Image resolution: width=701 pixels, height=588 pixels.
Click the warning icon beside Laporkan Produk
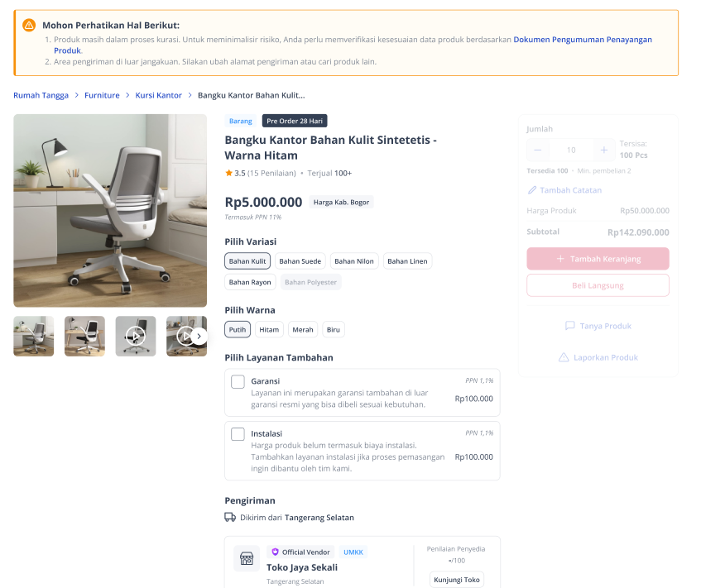(564, 357)
